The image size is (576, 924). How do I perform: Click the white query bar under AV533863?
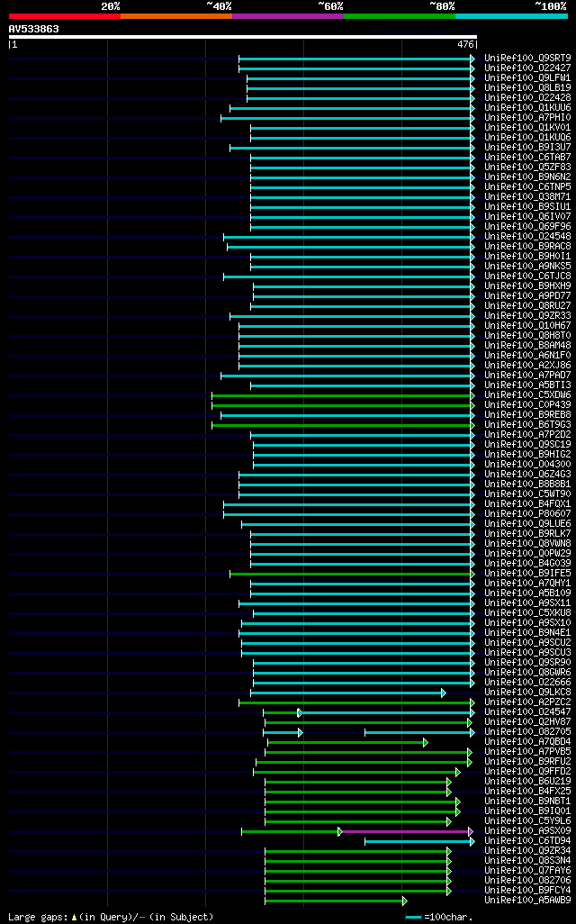pos(243,37)
